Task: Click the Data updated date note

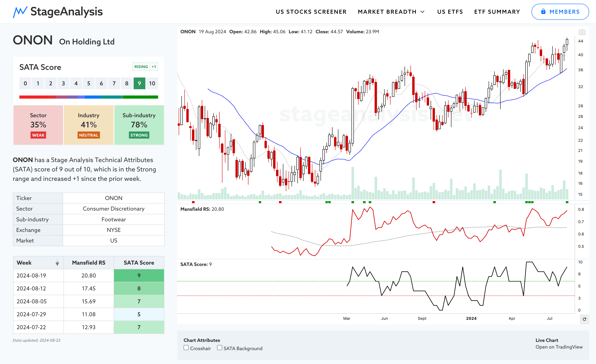Action: tap(36, 340)
